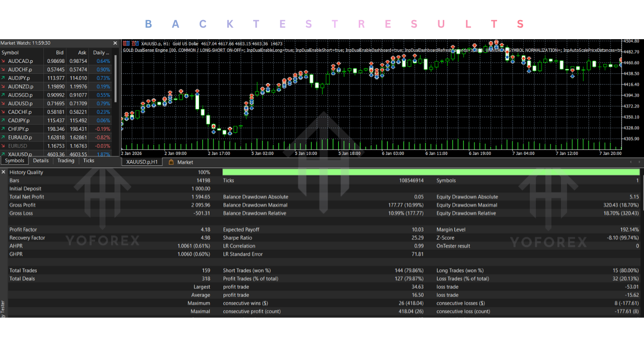Click the down arrow icon beside EURUSD
Viewport: 644px width, 362px height.
pyautogui.click(x=4, y=146)
